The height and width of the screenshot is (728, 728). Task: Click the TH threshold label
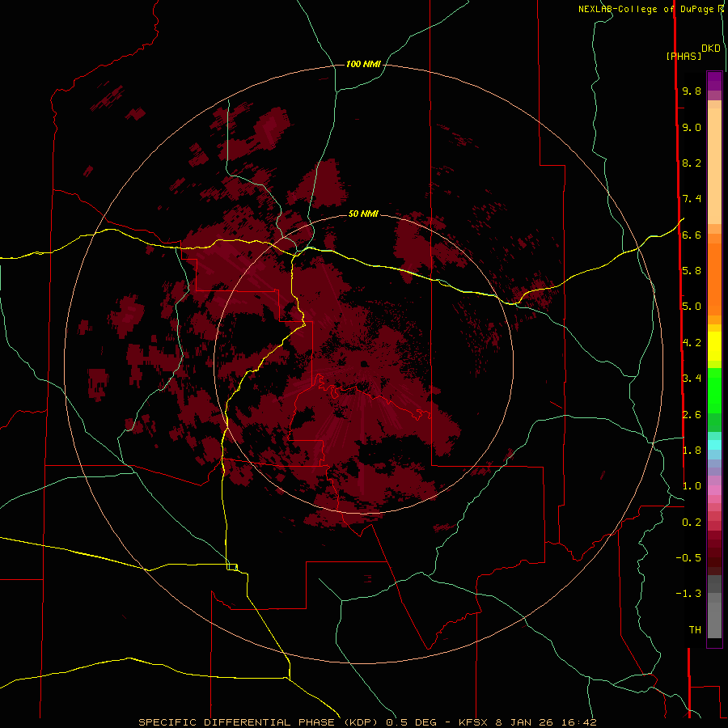point(695,630)
